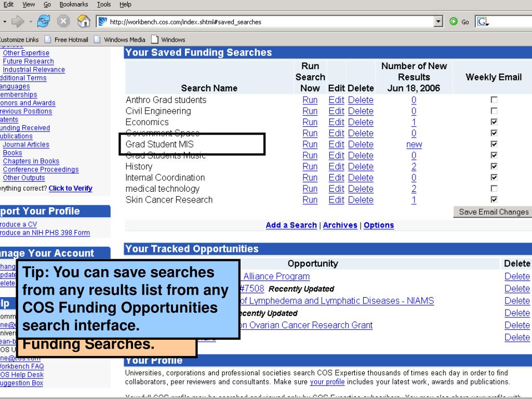View new results for Grad Student MIS
Viewport: 532px width, 399px height.
(414, 144)
